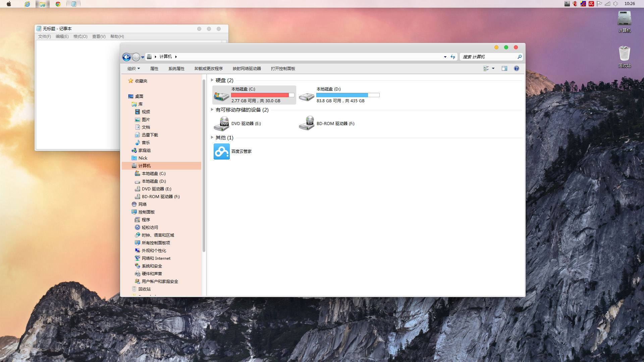644x362 pixels.
Task: Select BD-ROM 驱动器 (F:) icon in content pane
Action: pos(307,123)
